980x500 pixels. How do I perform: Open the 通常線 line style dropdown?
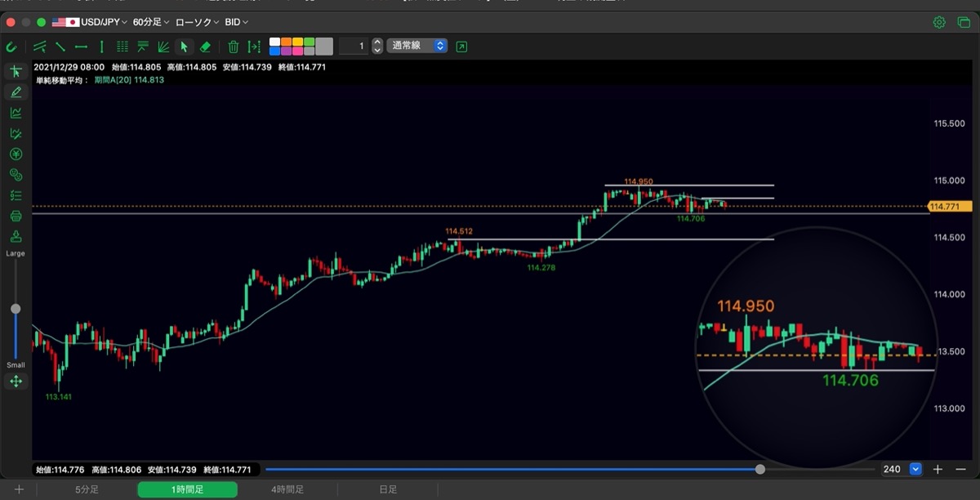click(x=417, y=46)
